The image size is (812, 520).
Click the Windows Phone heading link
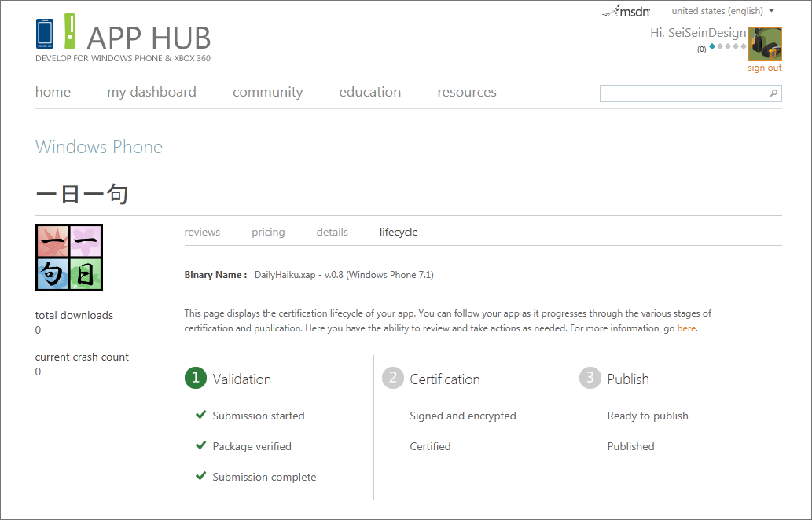[99, 147]
